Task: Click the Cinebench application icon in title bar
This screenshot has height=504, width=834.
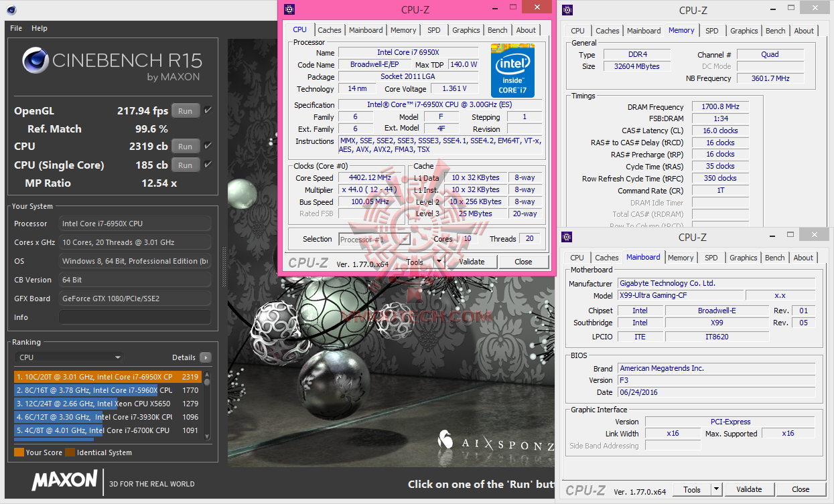Action: (x=12, y=10)
